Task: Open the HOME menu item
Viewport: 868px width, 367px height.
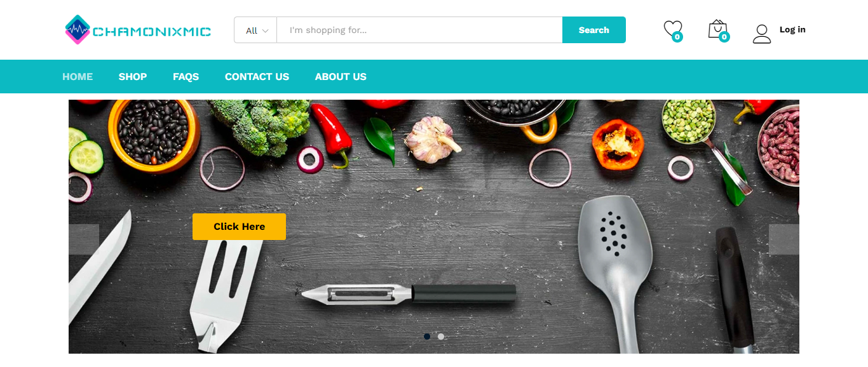Action: 78,77
